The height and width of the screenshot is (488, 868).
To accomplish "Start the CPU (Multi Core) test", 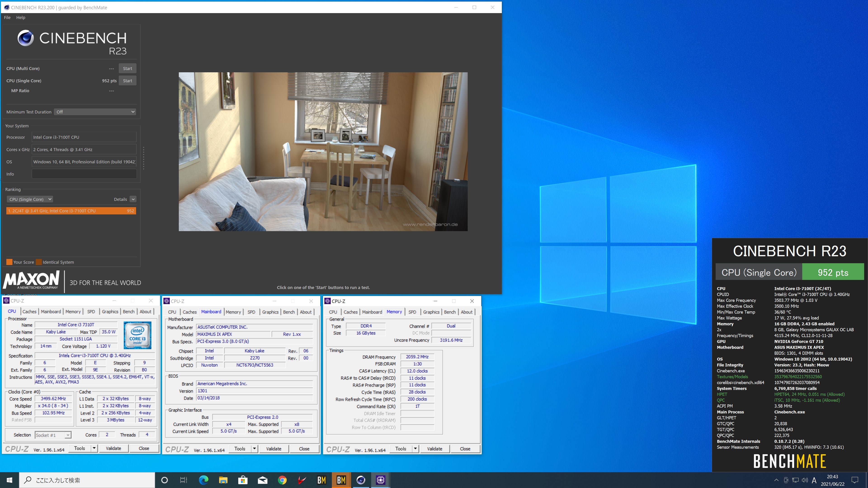I will tap(127, 68).
